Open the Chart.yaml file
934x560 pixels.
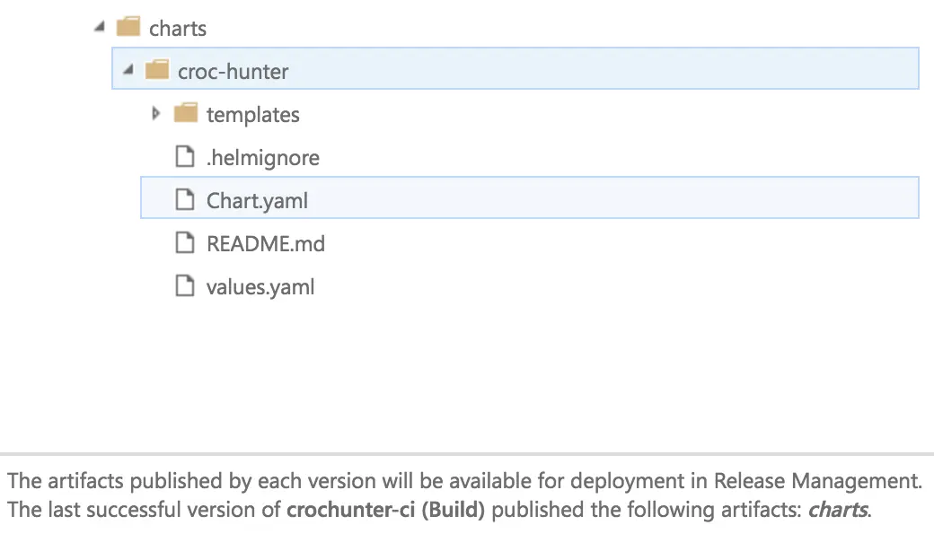tap(257, 200)
